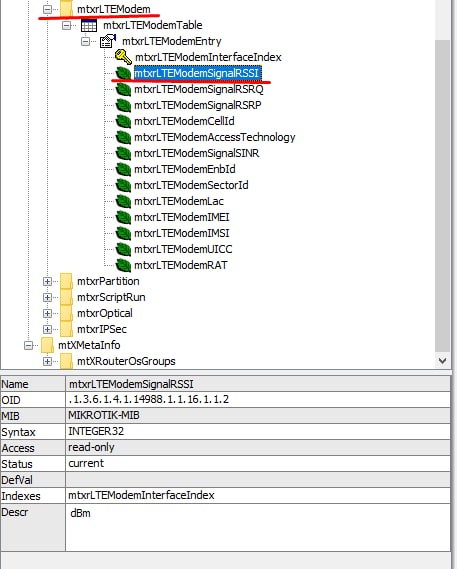Collapse the mtxrLTEModemTable node
The width and height of the screenshot is (457, 569).
click(66, 25)
